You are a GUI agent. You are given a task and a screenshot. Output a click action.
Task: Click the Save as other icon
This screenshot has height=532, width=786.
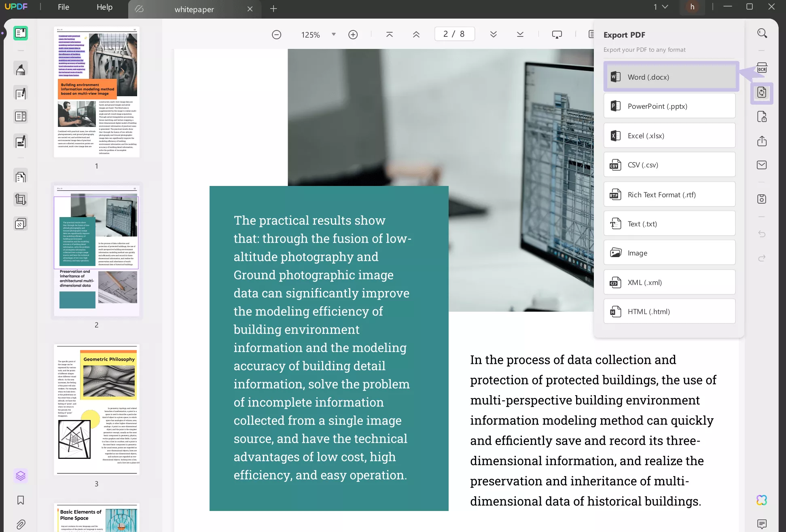(x=762, y=199)
